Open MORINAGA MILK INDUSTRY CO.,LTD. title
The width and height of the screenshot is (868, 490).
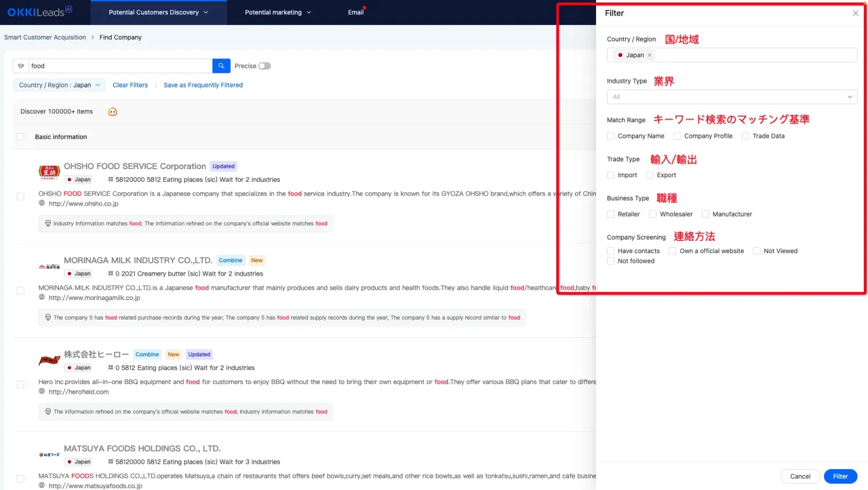[138, 261]
